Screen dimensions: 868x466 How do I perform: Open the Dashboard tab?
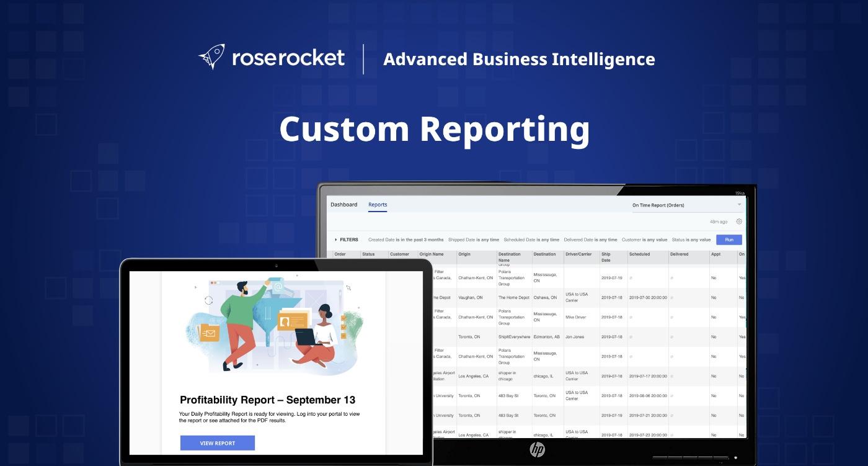pyautogui.click(x=343, y=205)
